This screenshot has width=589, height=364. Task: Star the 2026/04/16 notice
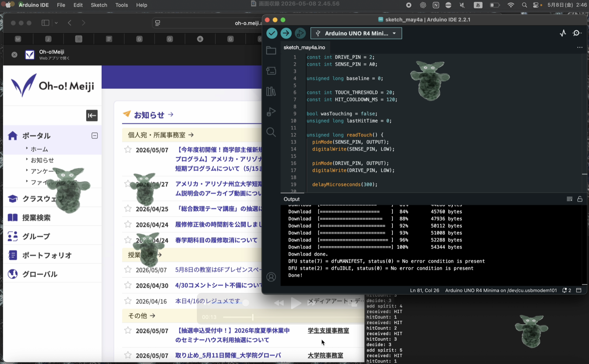coord(128,301)
